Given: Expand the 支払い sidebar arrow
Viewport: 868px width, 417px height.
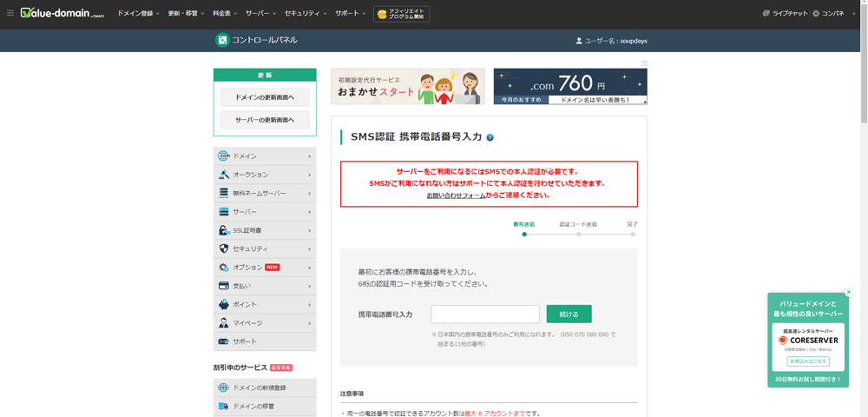Looking at the screenshot, I should point(310,287).
